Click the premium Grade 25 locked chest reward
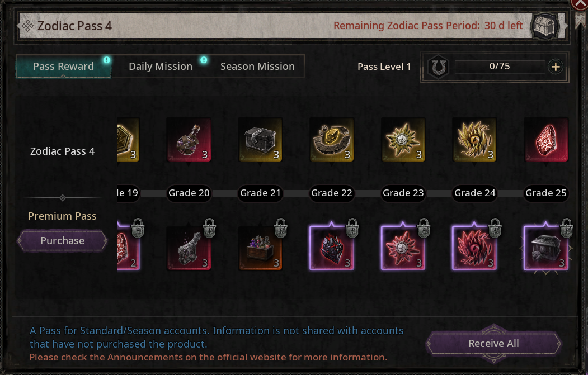Image resolution: width=588 pixels, height=375 pixels. pos(546,248)
